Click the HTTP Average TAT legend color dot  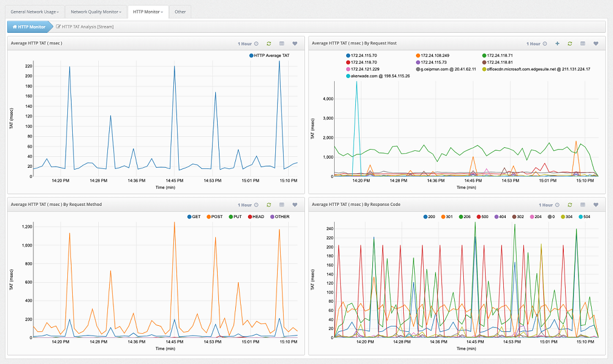pos(251,56)
